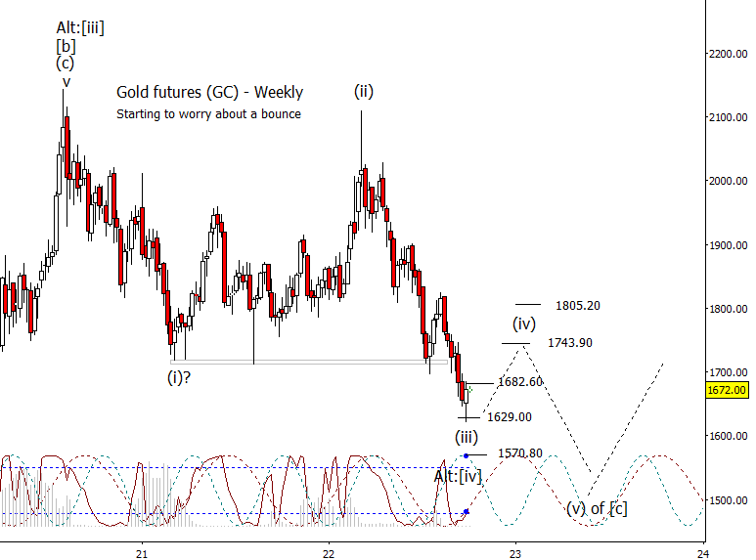Click the blue dot on lower dashed line
756x560 pixels.
click(466, 511)
